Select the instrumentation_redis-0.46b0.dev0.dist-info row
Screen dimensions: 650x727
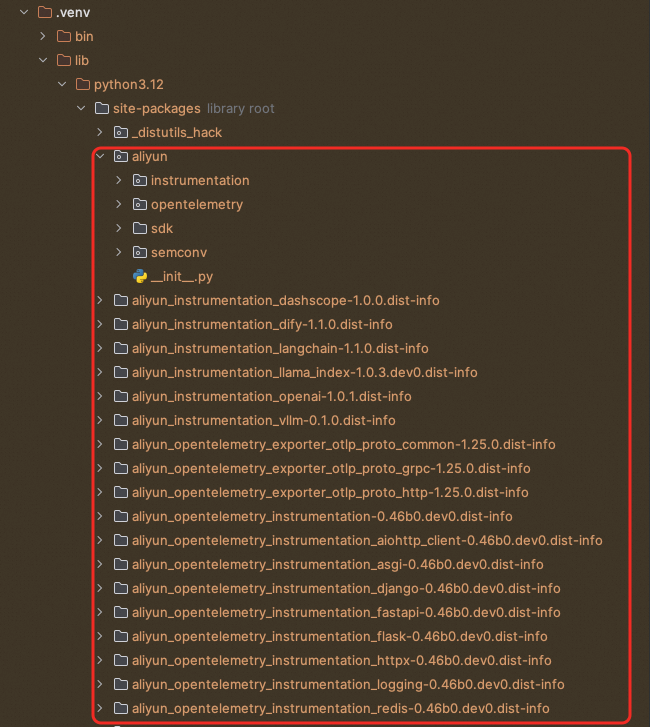point(341,708)
